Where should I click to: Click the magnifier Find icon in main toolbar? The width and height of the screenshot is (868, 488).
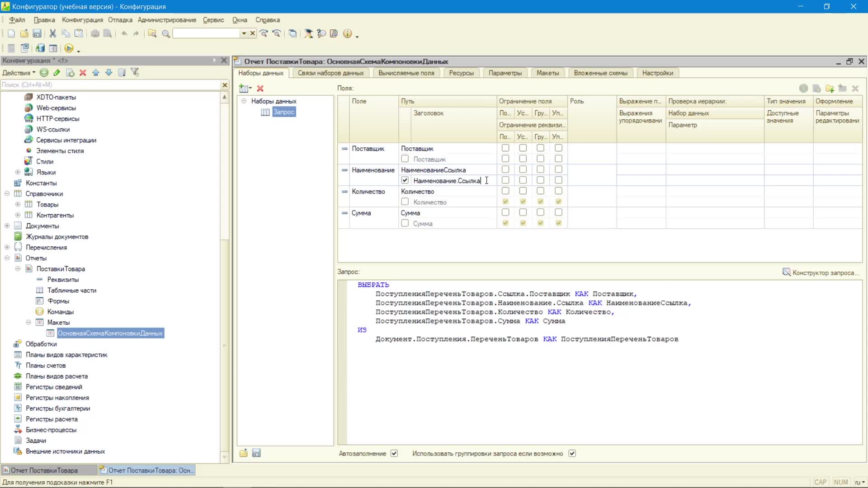(166, 33)
